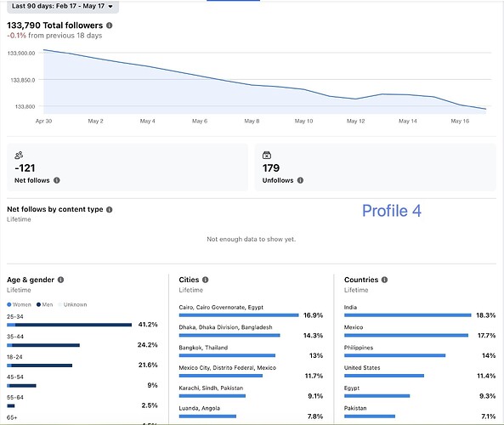Viewport: 504px width, 425px height.
Task: Click info icon beside Unfollows
Action: (300, 180)
